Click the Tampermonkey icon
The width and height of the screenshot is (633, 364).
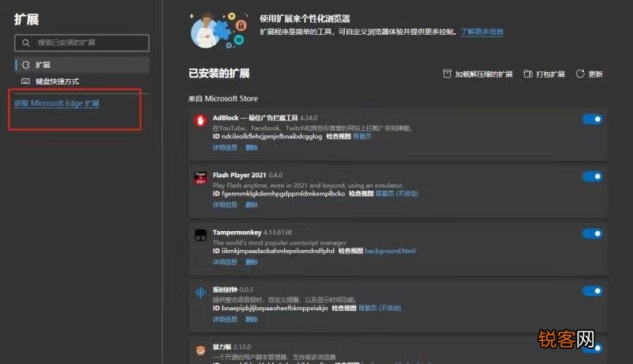[x=200, y=235]
